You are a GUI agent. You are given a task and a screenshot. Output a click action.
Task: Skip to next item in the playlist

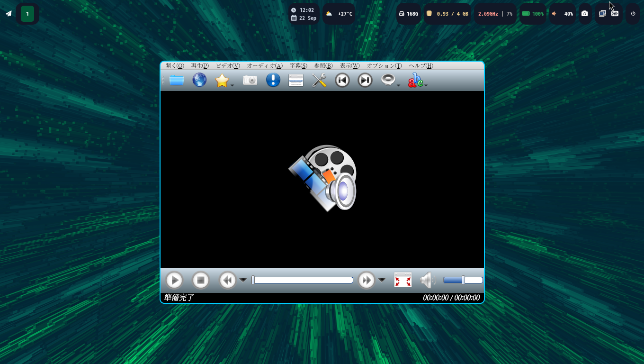(365, 81)
